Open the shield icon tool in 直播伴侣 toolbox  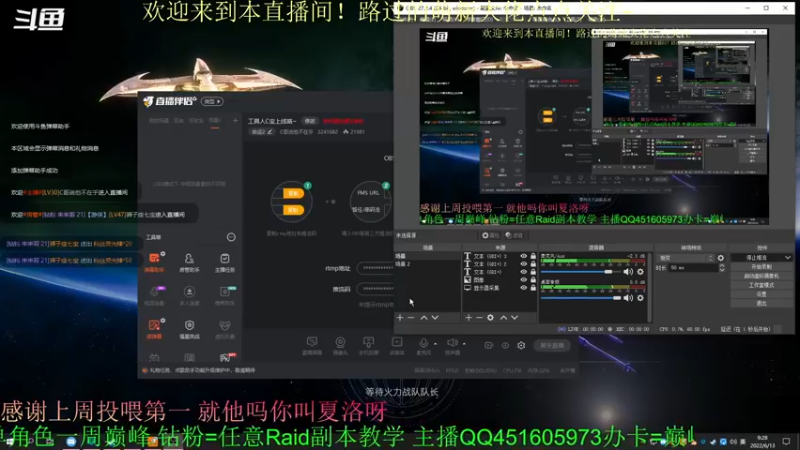(x=189, y=329)
